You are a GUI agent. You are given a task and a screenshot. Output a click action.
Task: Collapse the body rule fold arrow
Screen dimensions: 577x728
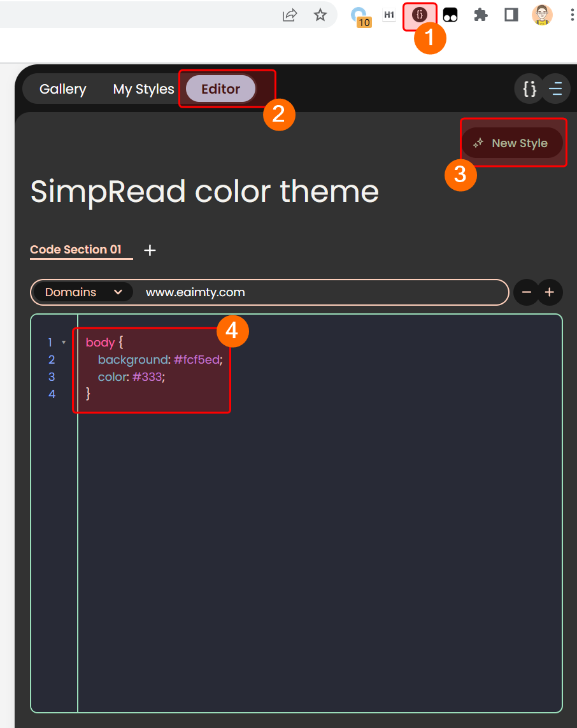(64, 343)
